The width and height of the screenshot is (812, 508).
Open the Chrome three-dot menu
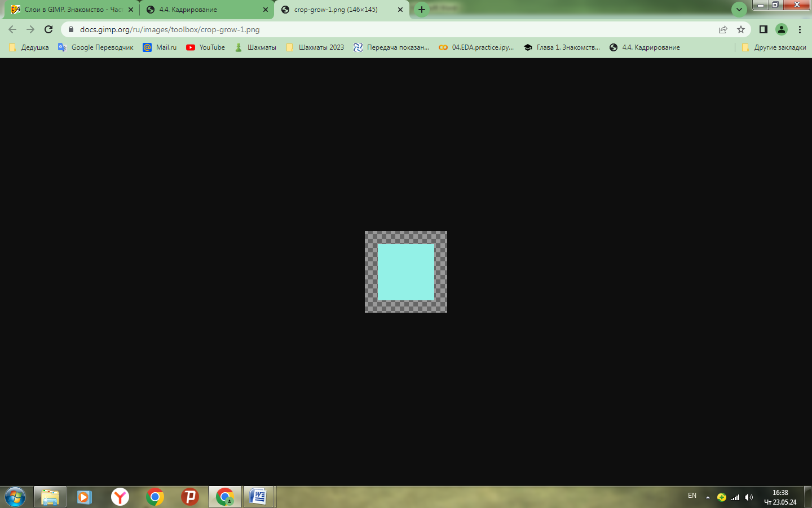pyautogui.click(x=800, y=29)
